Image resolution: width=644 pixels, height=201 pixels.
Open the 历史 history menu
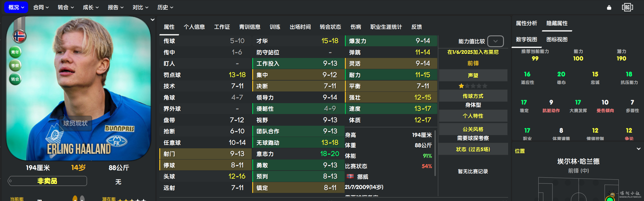165,7
